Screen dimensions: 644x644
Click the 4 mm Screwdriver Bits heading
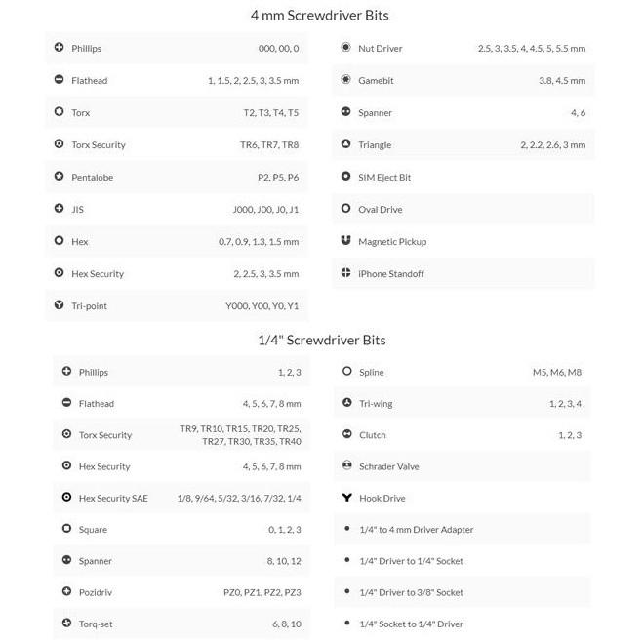(320, 16)
